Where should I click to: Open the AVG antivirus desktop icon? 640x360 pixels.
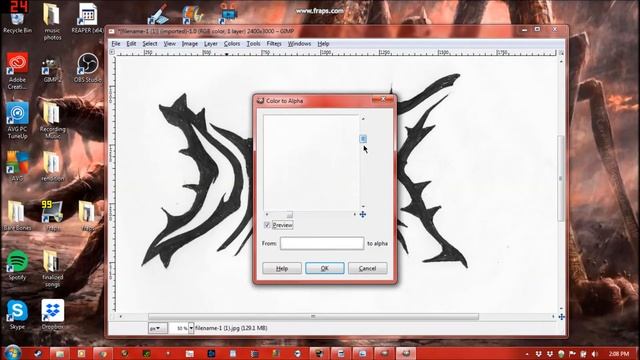click(x=17, y=167)
